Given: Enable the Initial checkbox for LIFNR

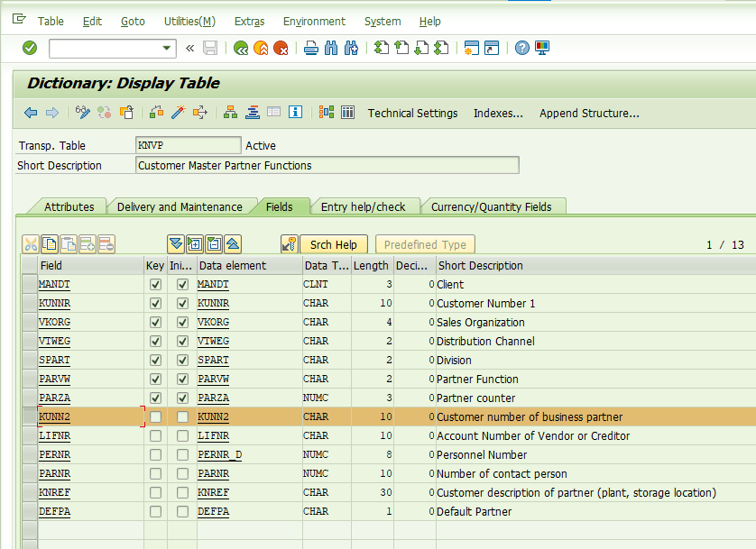Looking at the screenshot, I should (182, 435).
